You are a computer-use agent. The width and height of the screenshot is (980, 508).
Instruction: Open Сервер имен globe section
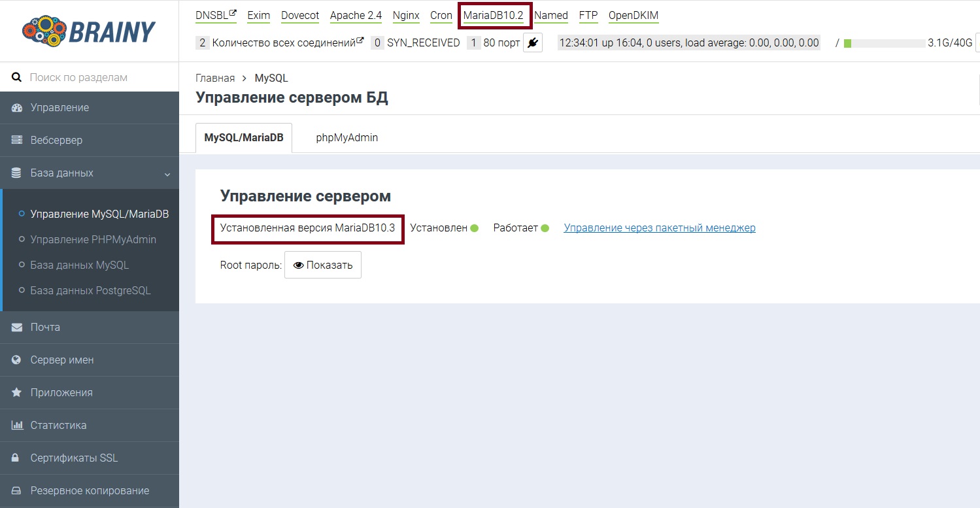click(62, 360)
